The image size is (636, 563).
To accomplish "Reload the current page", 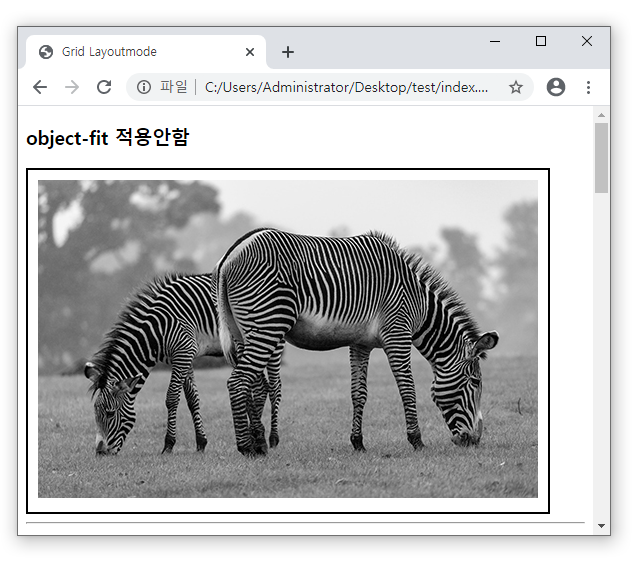I will point(104,87).
